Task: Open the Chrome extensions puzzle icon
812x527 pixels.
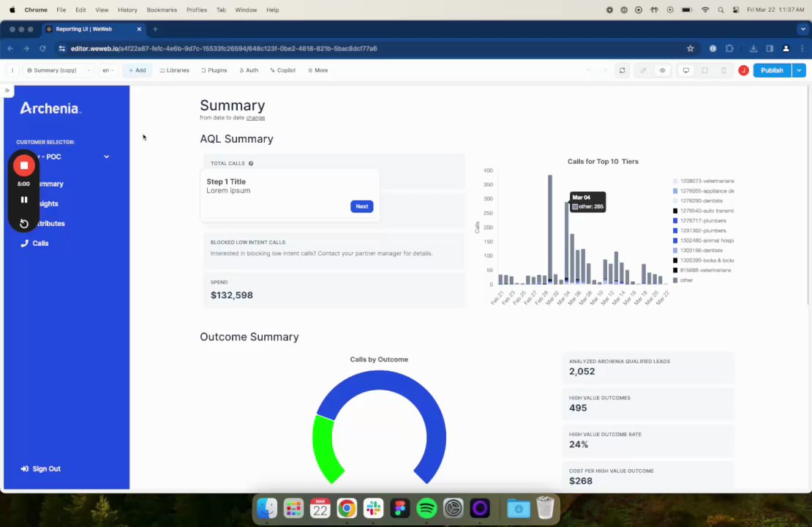Action: [729, 48]
